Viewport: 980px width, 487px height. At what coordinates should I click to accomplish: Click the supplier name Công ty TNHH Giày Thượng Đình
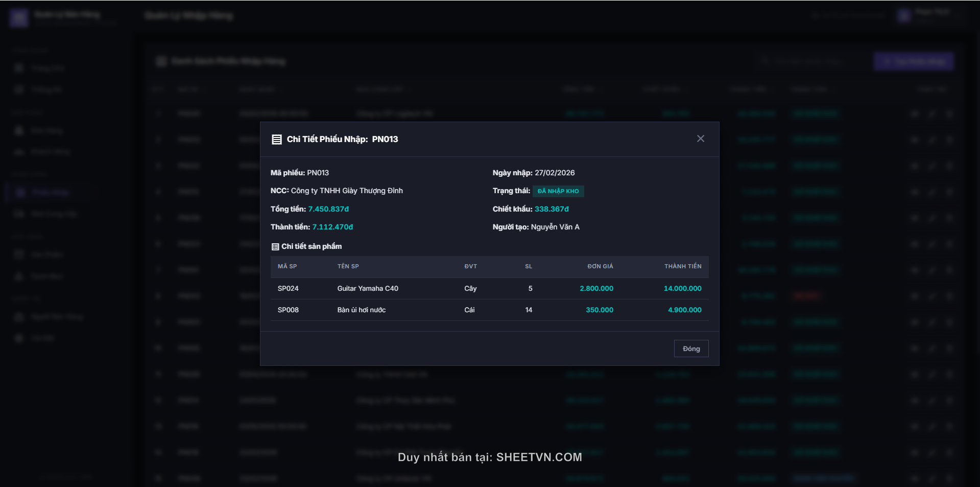click(x=347, y=191)
